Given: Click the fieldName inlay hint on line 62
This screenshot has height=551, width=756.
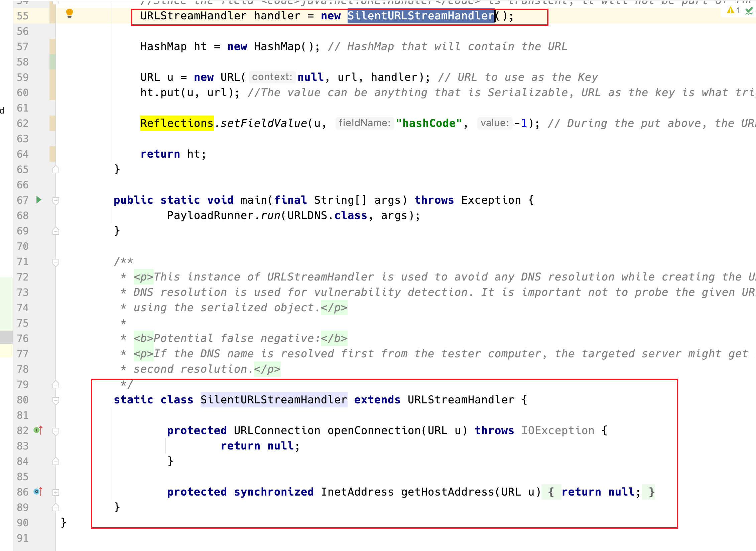Looking at the screenshot, I should tap(365, 123).
